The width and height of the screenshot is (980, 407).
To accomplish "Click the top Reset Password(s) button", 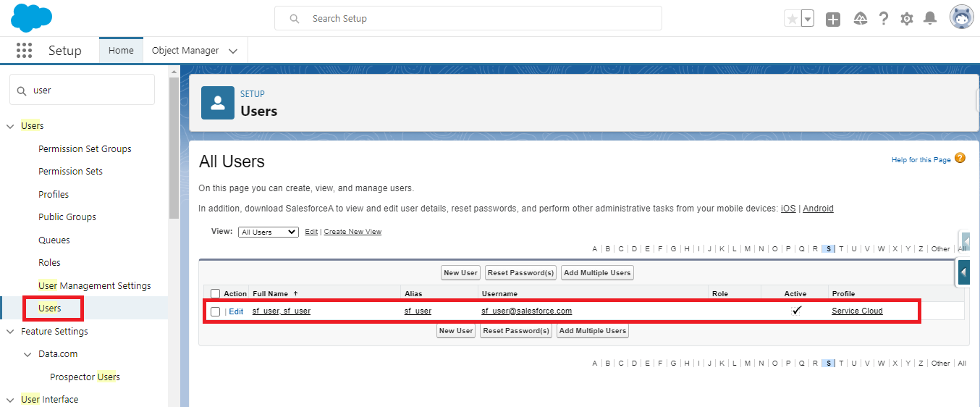I will coord(521,272).
